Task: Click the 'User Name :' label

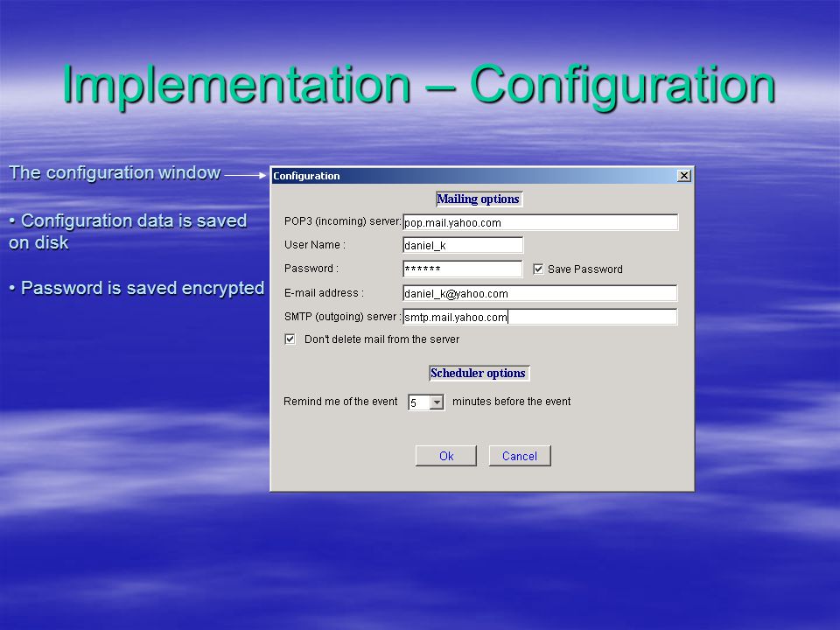Action: 315,245
